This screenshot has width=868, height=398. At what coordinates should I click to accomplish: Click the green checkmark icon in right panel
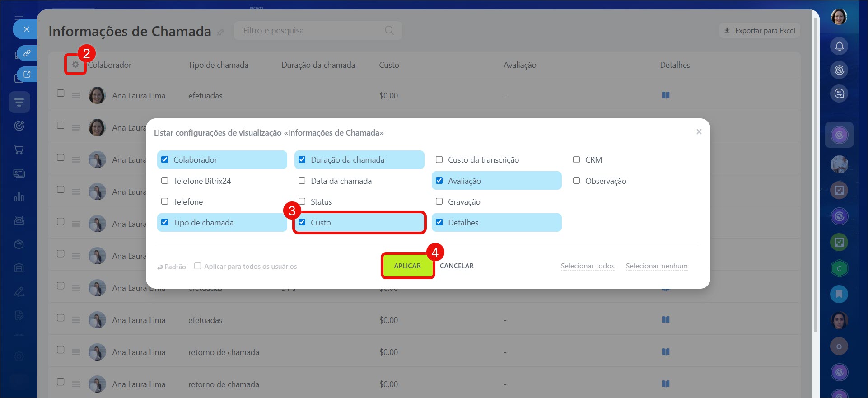click(x=839, y=242)
